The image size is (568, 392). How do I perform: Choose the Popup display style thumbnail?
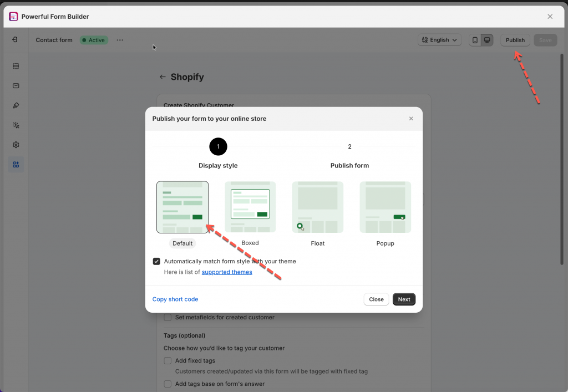tap(385, 207)
